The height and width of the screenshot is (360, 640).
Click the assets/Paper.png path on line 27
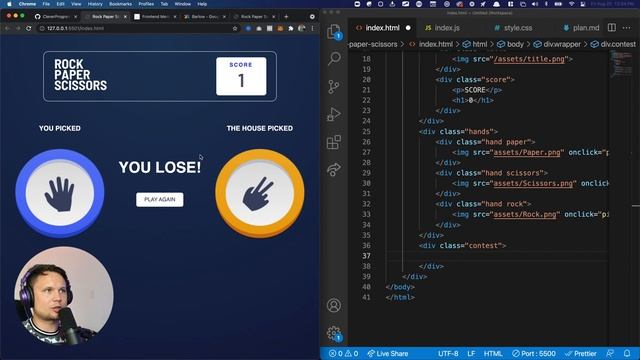pos(527,152)
